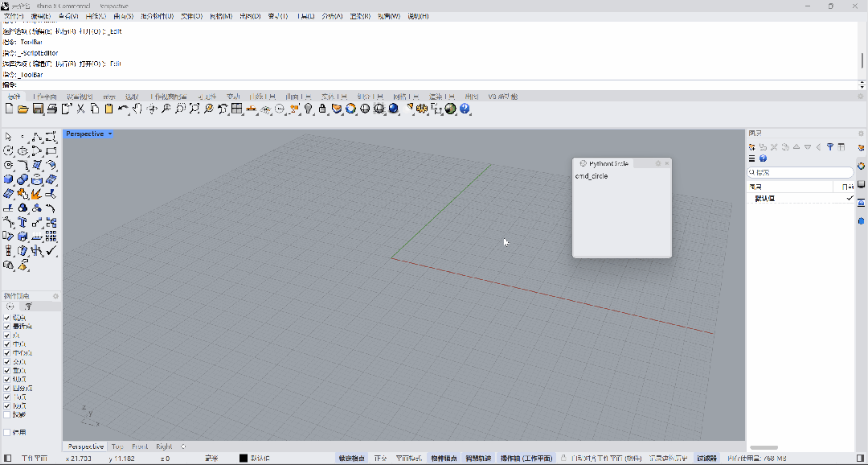The image size is (868, 465).
Task: Open the layer panel hamburger menu
Action: click(752, 158)
